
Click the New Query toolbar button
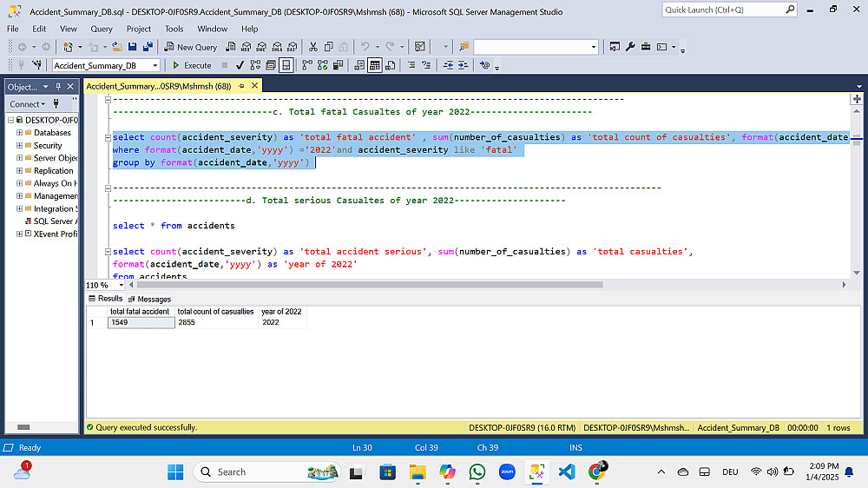click(192, 47)
